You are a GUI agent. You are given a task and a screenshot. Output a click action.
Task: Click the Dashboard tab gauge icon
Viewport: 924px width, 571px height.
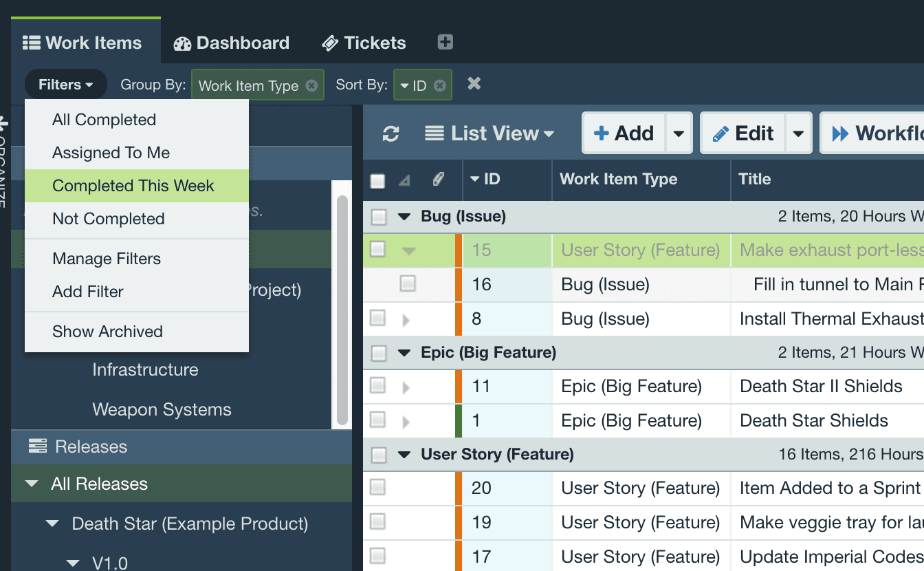182,43
